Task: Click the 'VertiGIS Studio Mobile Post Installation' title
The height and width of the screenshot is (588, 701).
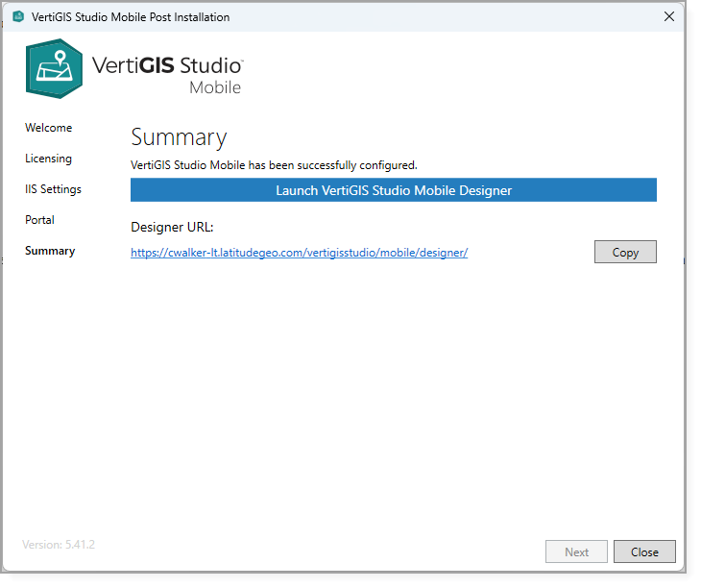Action: pos(131,17)
